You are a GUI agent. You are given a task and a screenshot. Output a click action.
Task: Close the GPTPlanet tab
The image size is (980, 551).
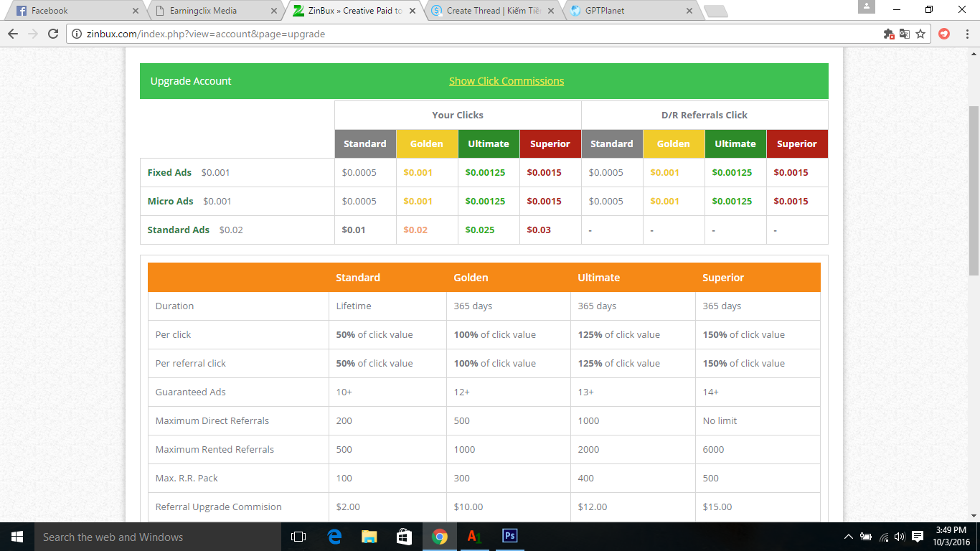click(x=689, y=11)
